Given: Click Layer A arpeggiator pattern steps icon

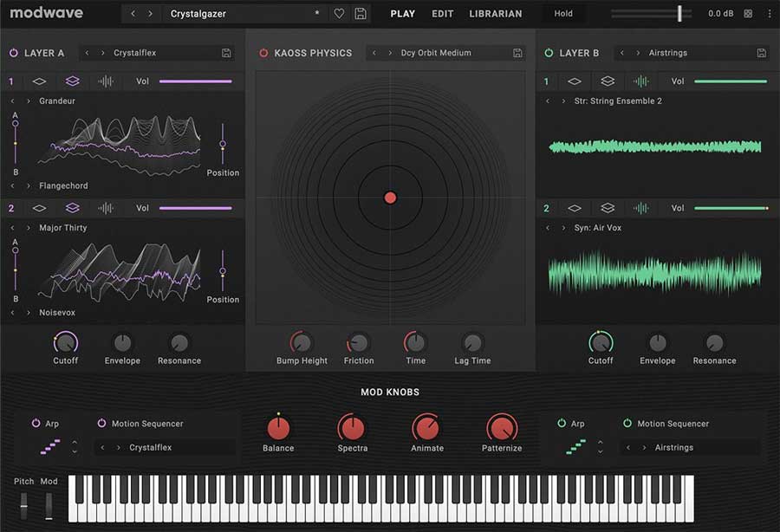Looking at the screenshot, I should (50, 446).
